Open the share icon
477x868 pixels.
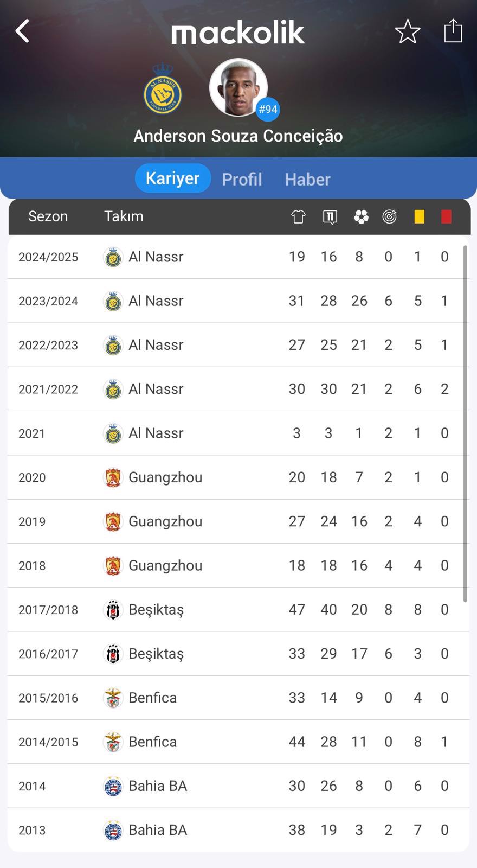(x=453, y=30)
